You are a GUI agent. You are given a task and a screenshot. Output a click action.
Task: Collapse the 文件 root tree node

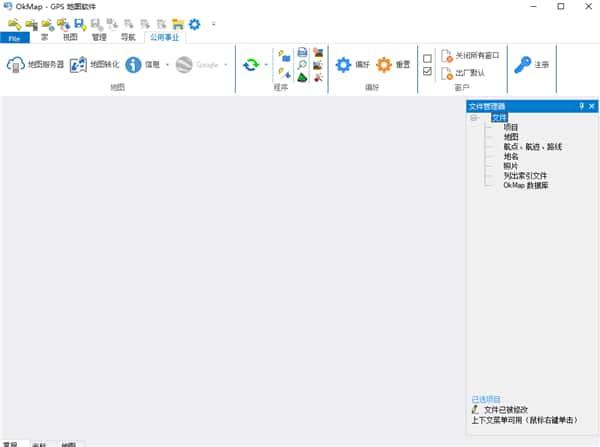pyautogui.click(x=474, y=118)
